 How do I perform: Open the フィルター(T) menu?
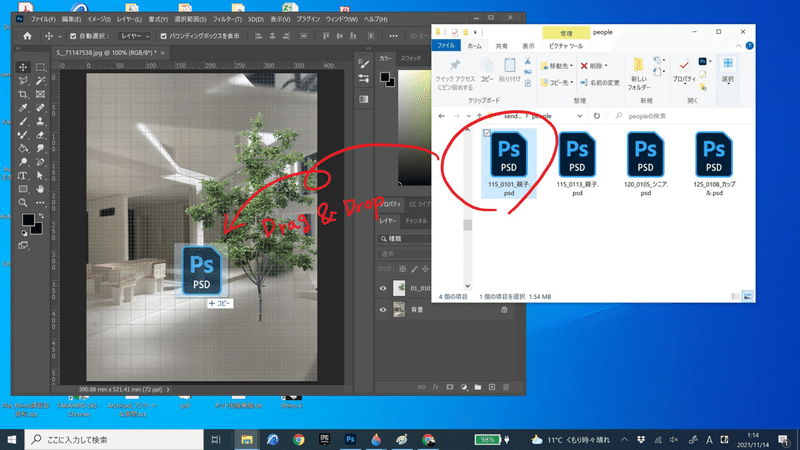click(x=227, y=19)
